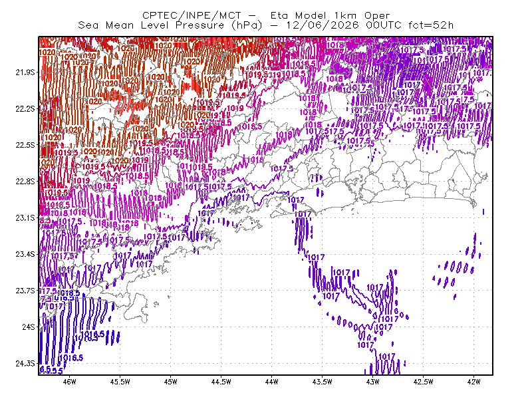
Task: Click the 42.5W longitude axis label
Action: 424,382
